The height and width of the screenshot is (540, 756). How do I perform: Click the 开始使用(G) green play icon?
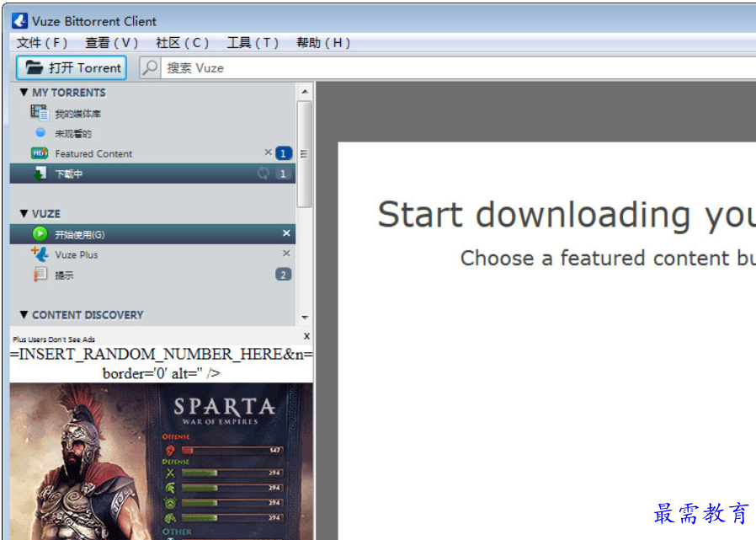pos(40,234)
